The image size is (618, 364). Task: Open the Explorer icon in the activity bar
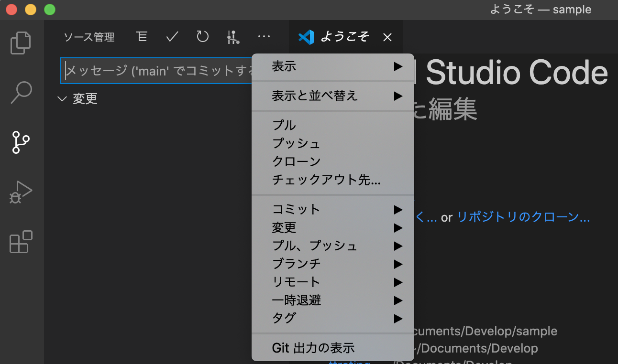(21, 43)
